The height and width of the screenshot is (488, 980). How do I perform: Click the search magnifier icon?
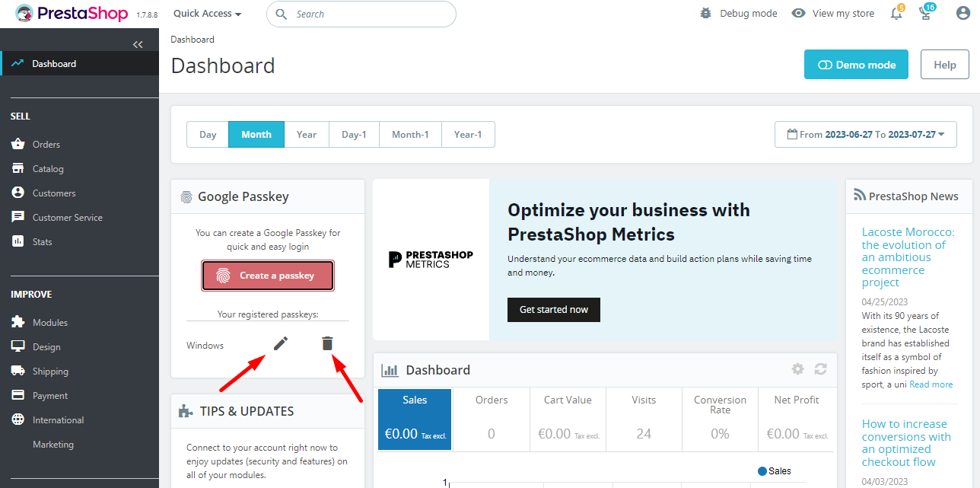[281, 14]
